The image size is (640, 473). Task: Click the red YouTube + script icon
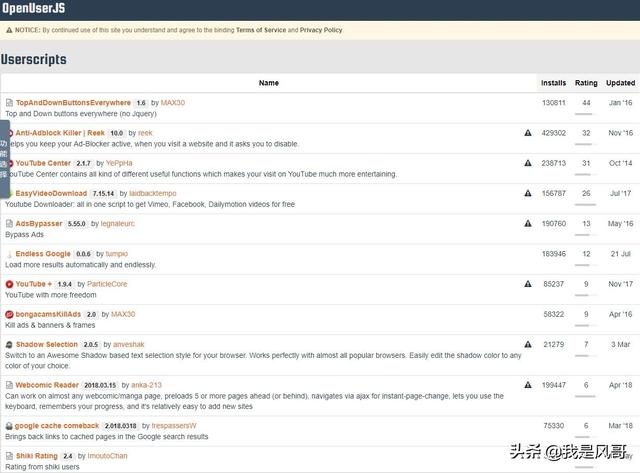pyautogui.click(x=9, y=284)
